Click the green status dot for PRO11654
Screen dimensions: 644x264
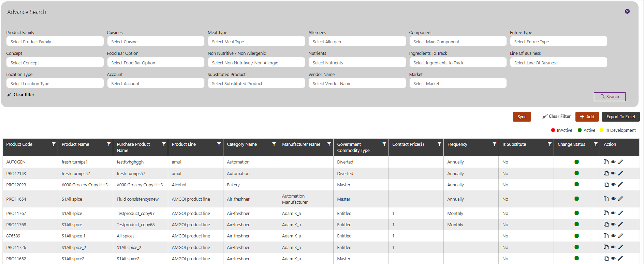point(576,199)
